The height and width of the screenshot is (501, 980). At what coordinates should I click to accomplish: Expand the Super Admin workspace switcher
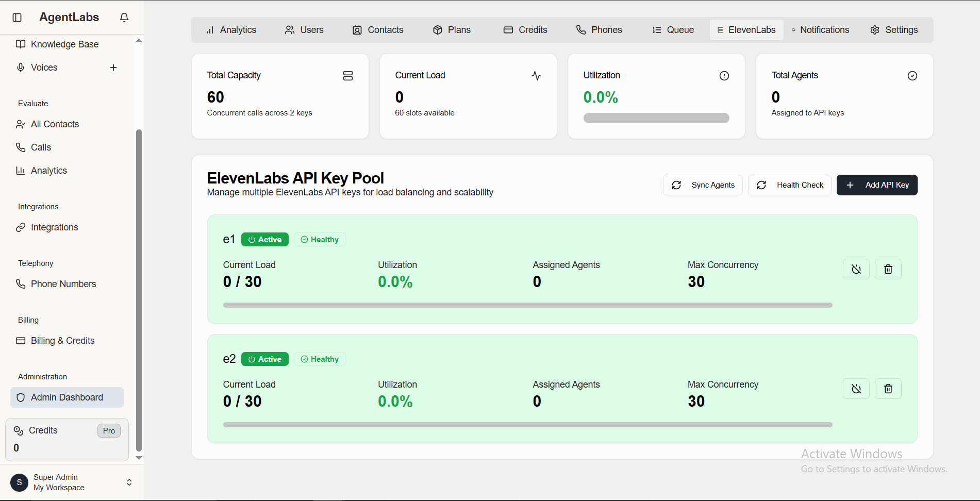tap(129, 482)
